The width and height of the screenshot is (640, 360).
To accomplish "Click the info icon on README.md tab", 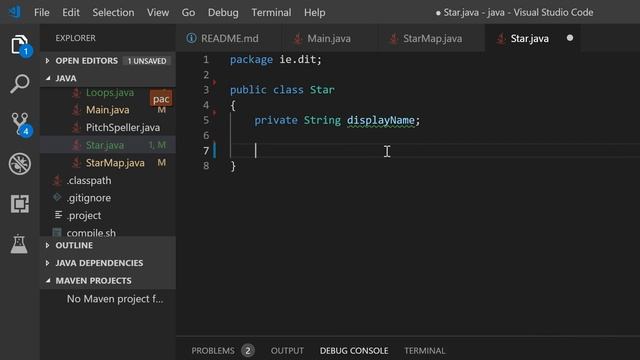I will [x=191, y=38].
